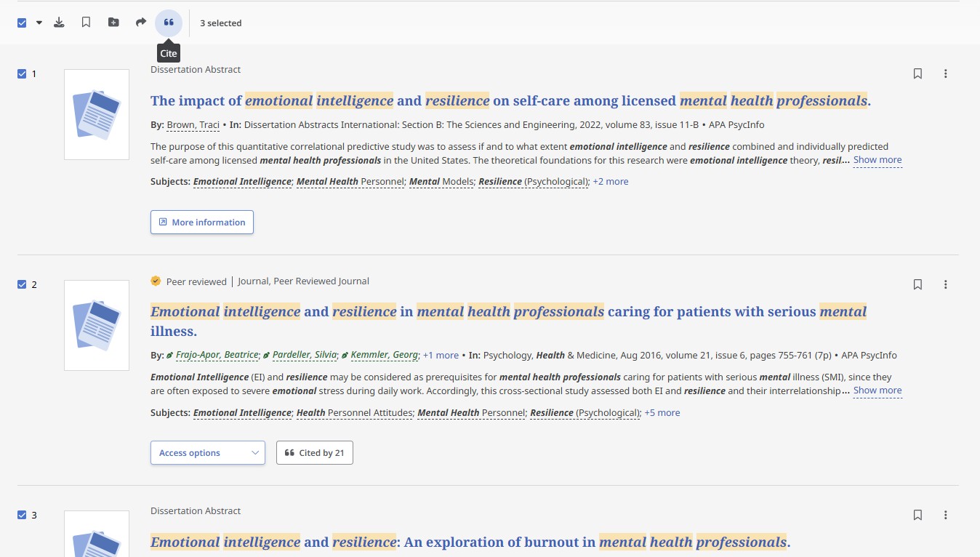Expand result 2 abstract with Show more
The height and width of the screenshot is (557, 980).
(877, 390)
